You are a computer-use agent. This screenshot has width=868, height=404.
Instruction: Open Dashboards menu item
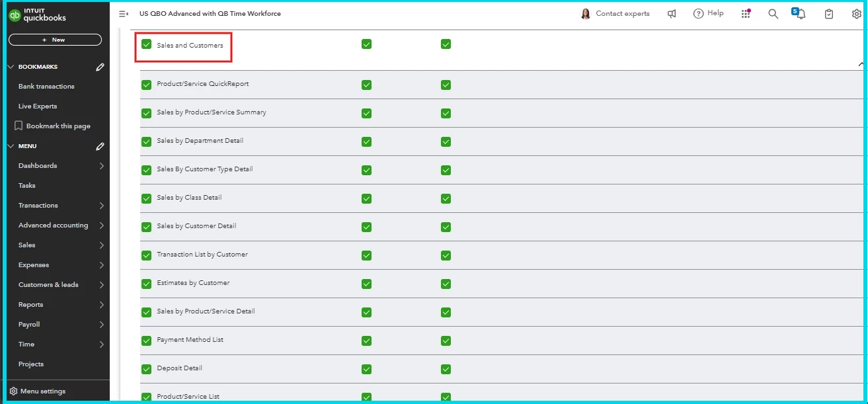pos(38,166)
